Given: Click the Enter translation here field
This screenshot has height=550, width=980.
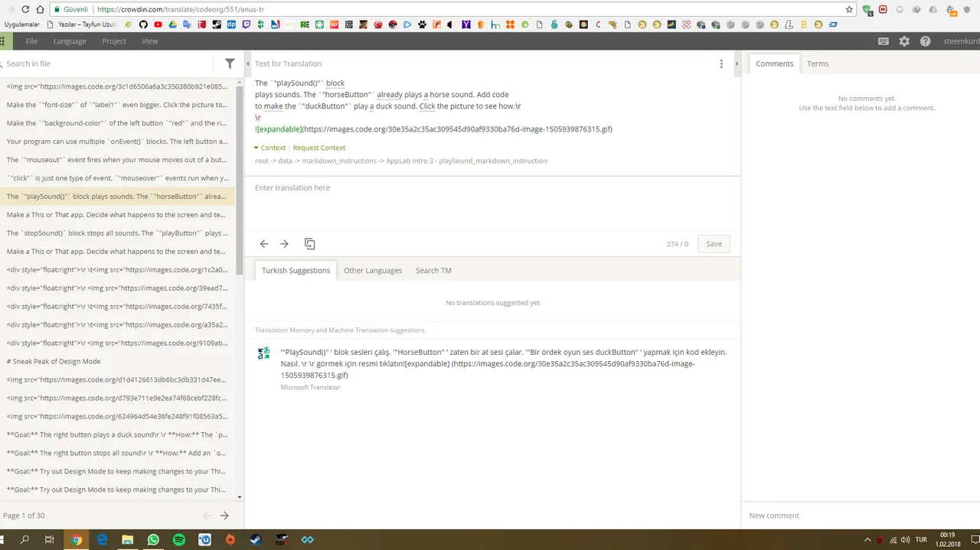Looking at the screenshot, I should coord(492,202).
